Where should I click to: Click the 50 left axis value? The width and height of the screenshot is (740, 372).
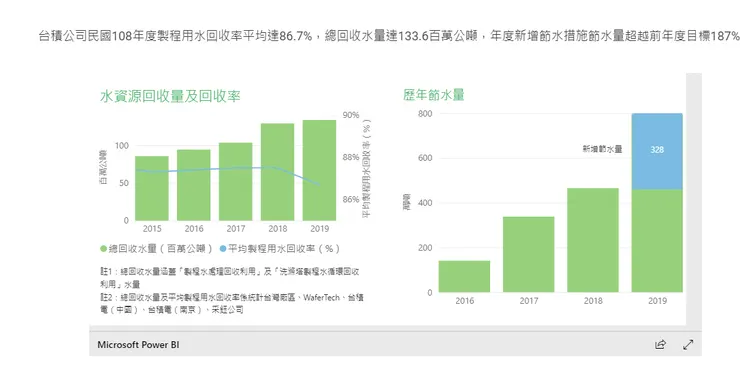tap(124, 183)
